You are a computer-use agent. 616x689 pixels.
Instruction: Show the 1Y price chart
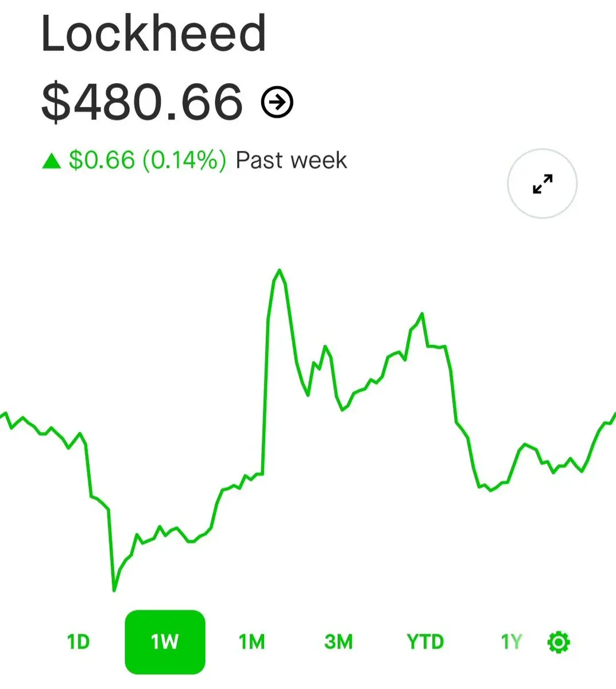click(512, 641)
